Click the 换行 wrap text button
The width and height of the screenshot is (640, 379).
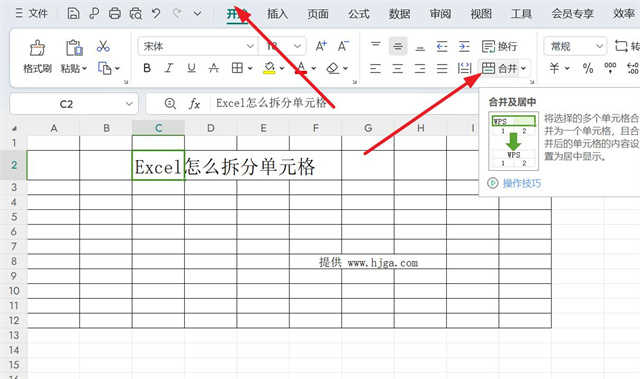pos(499,46)
